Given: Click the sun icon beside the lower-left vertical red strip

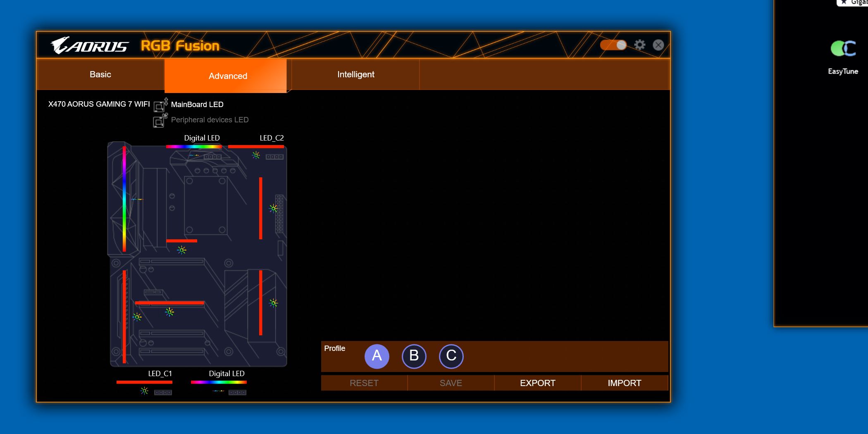Looking at the screenshot, I should 137,317.
